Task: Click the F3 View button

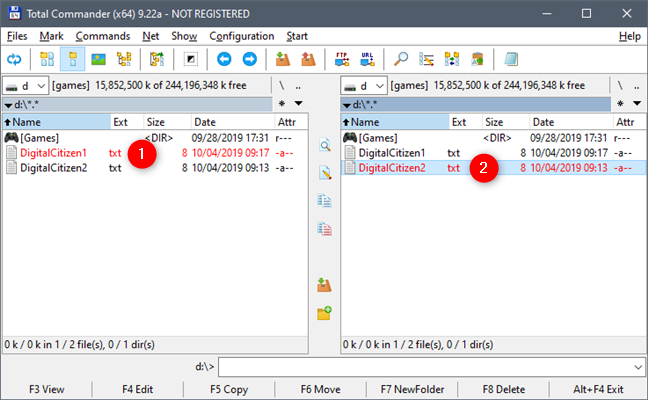Action: pos(47,389)
